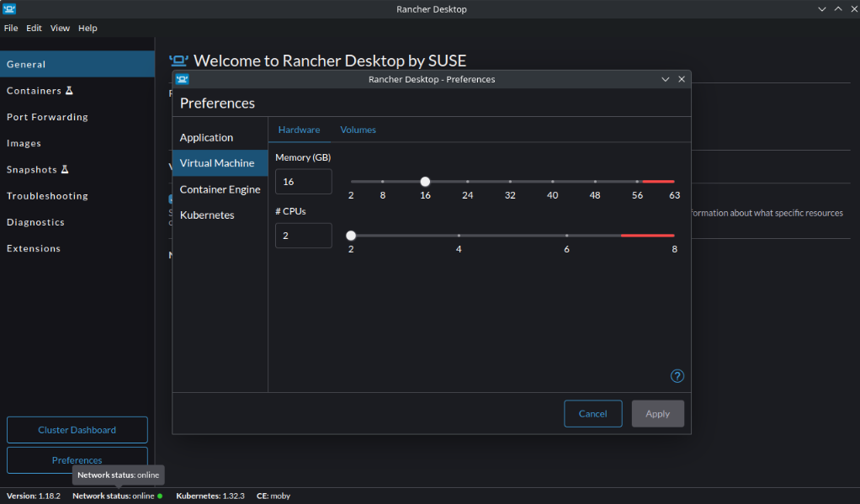Open the File menu
The height and width of the screenshot is (504, 860).
pos(11,28)
